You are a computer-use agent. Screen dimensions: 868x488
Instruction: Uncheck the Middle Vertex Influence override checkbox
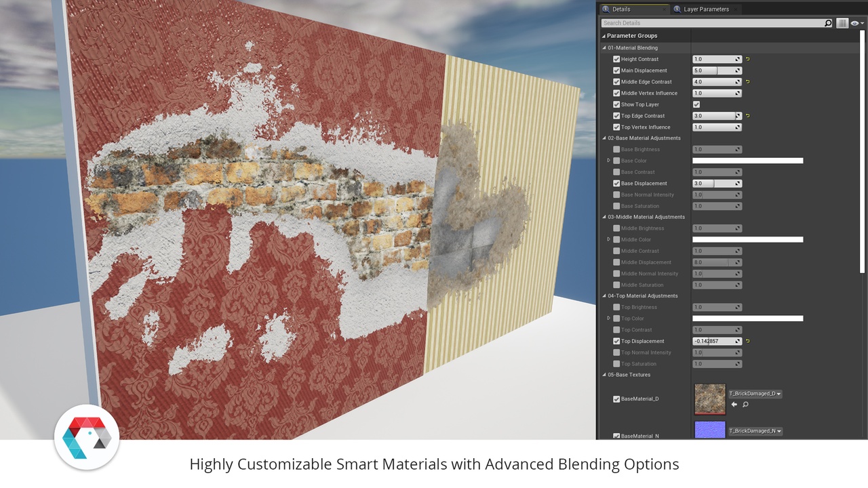coord(616,93)
